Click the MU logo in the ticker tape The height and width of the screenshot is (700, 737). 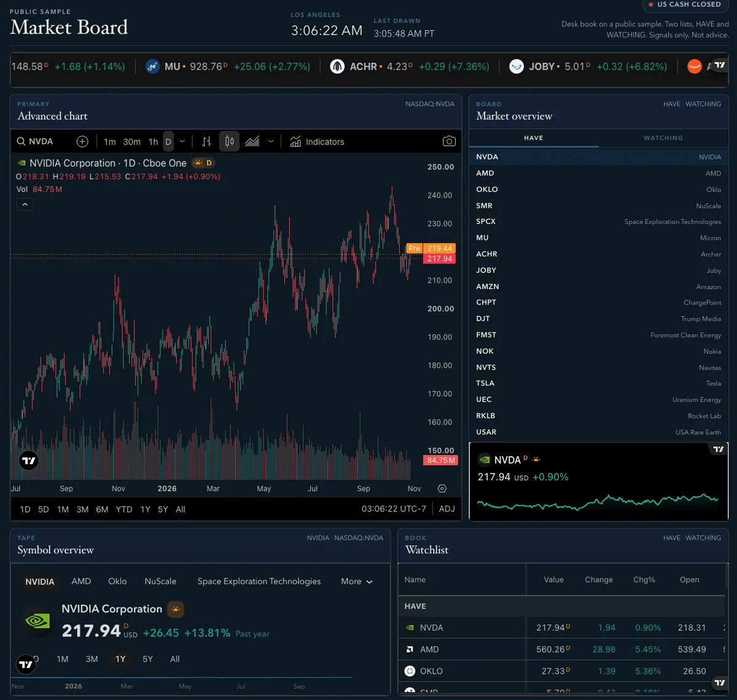click(x=153, y=66)
